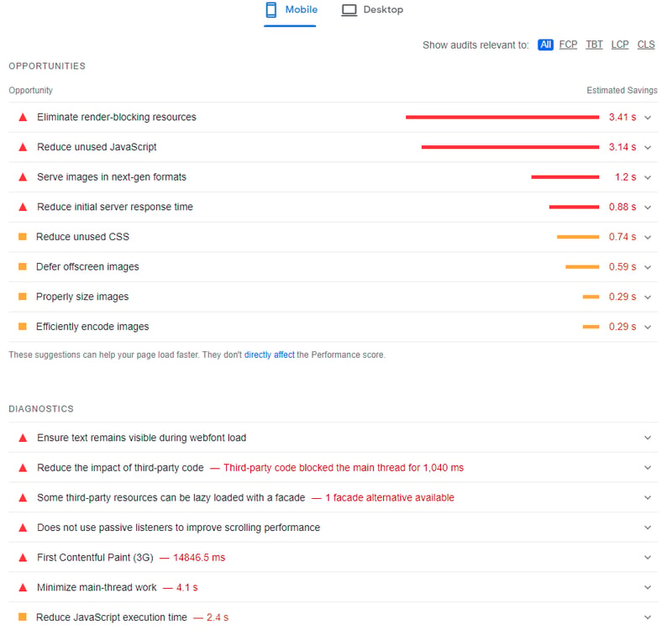Viewport: 672px width, 630px height.
Task: Click the 0.74 s orange savings bar
Action: (578, 237)
